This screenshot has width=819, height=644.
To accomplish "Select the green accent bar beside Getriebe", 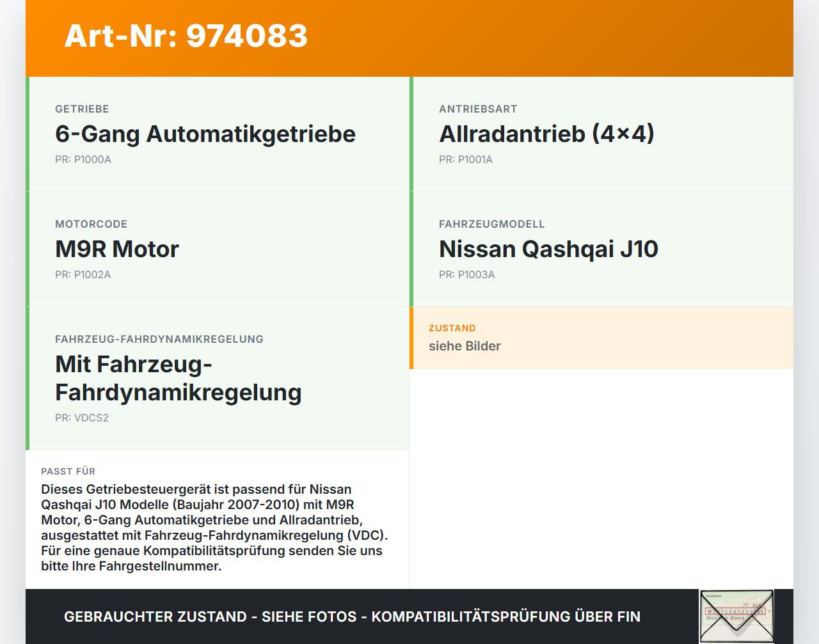I will click(x=27, y=134).
